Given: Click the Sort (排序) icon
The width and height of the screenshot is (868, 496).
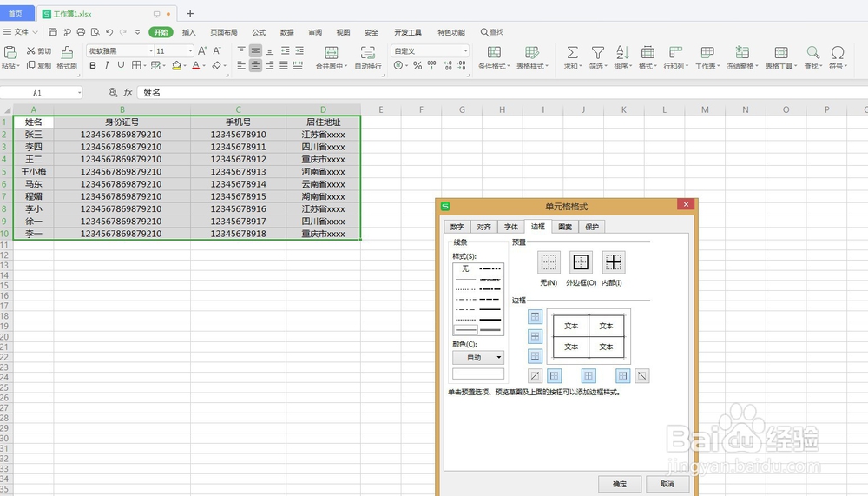Looking at the screenshot, I should click(622, 53).
